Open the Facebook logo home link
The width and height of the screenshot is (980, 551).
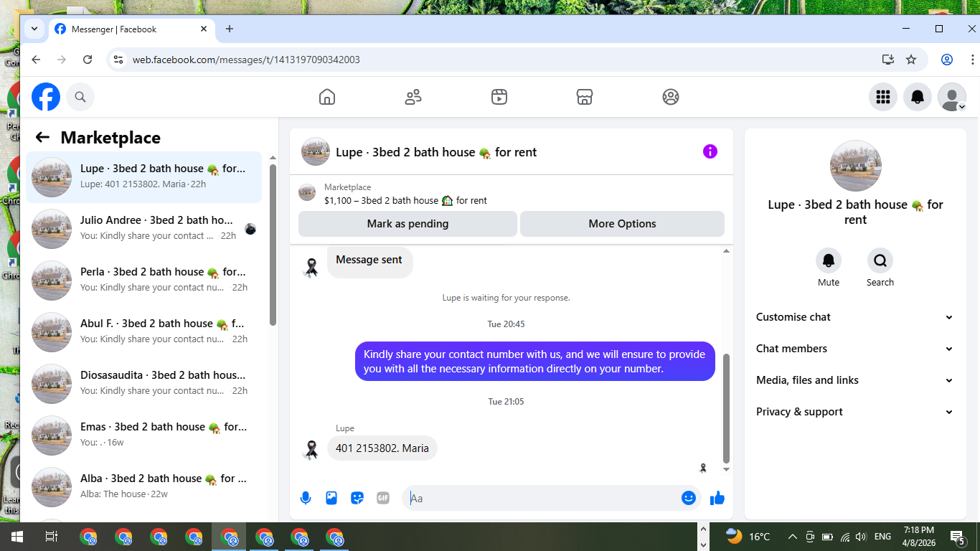pos(46,97)
